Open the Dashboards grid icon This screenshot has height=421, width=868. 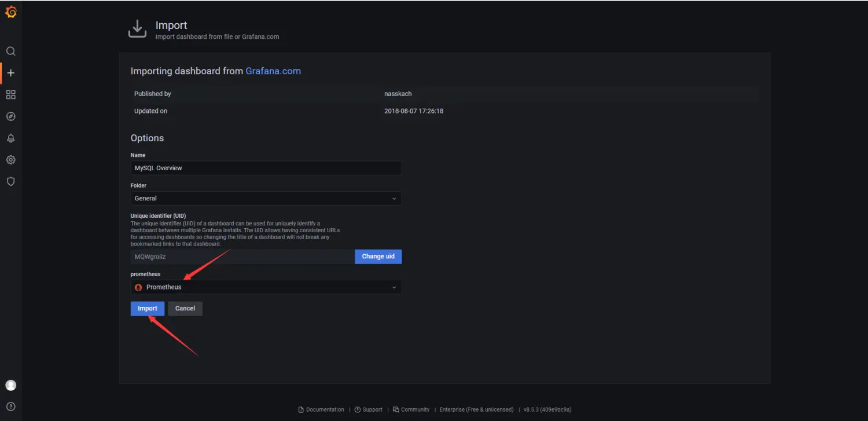coord(10,94)
